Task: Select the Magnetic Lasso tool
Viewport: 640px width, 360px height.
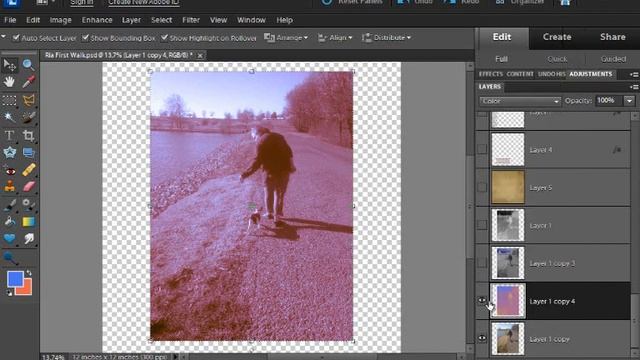Action: click(x=28, y=100)
